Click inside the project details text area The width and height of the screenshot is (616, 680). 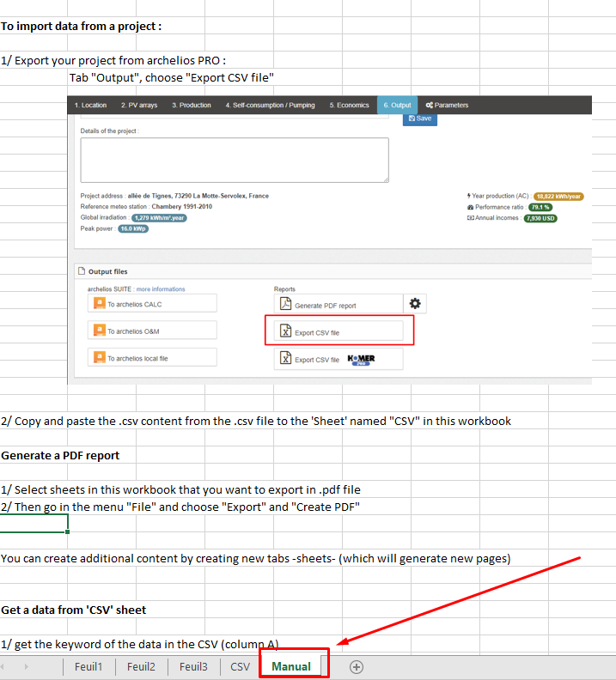(235, 160)
